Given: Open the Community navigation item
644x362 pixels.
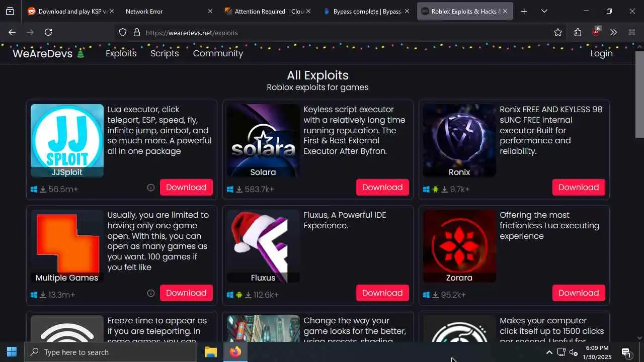Looking at the screenshot, I should point(218,53).
